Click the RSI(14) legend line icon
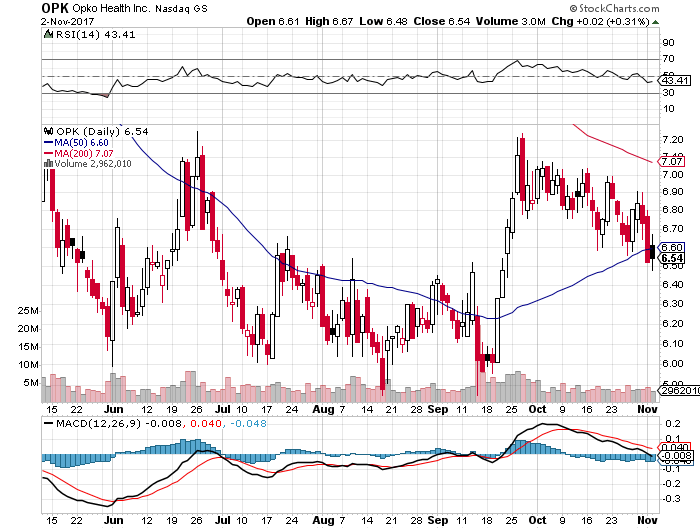The image size is (700, 528). pos(46,33)
